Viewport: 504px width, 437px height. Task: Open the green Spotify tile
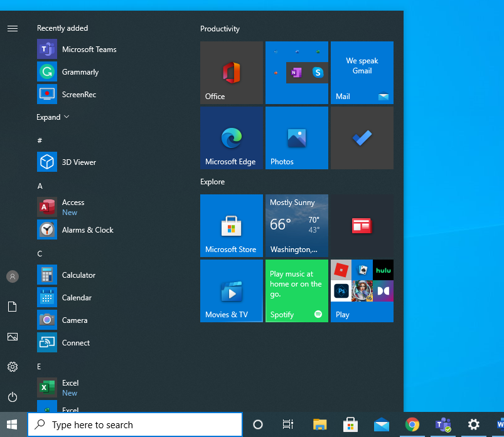[297, 290]
